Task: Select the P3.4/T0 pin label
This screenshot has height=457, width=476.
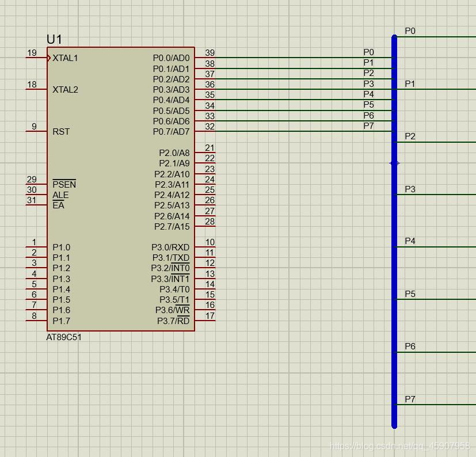Action: click(x=174, y=289)
